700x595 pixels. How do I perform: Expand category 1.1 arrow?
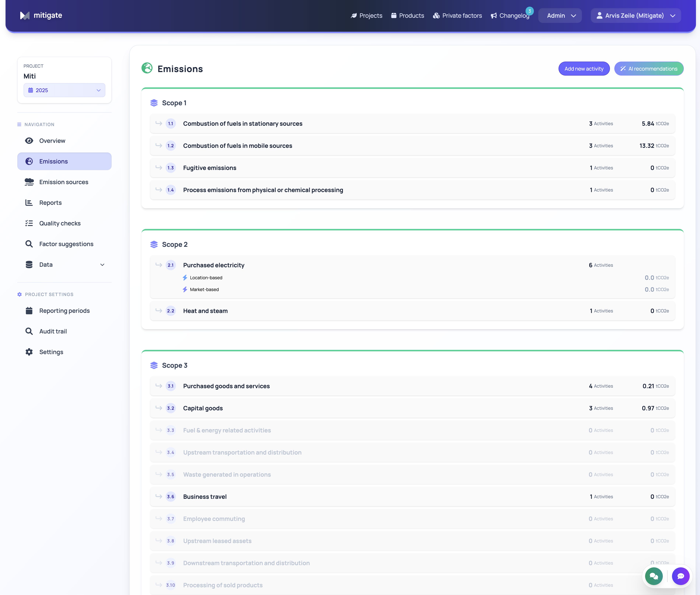click(x=159, y=123)
